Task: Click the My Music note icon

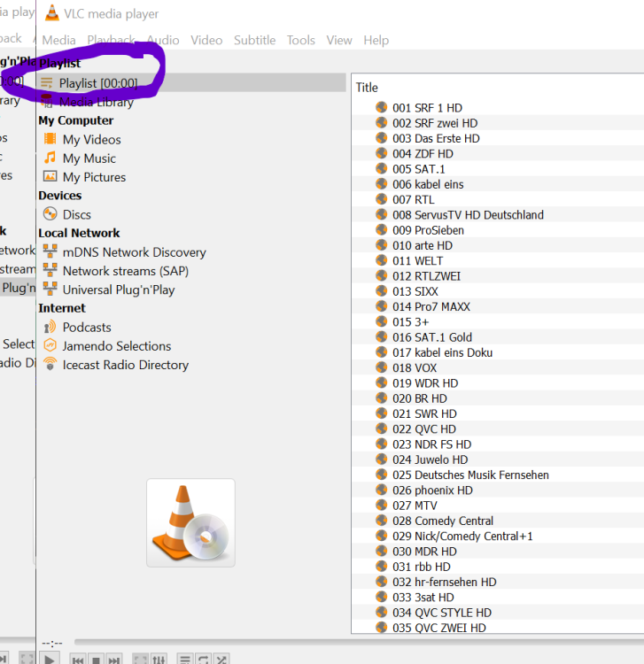Action: click(50, 158)
